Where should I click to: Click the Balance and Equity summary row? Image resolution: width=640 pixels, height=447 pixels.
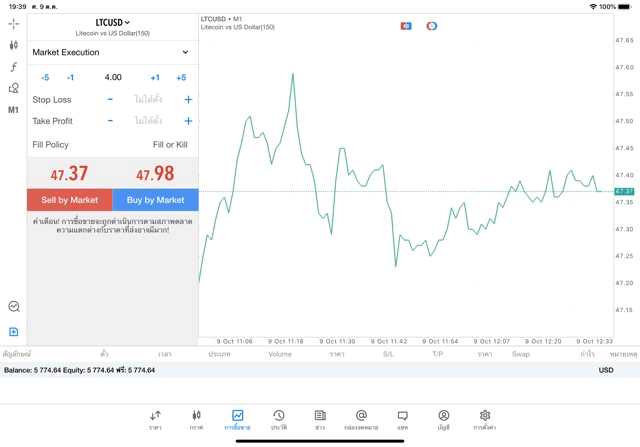(x=320, y=370)
